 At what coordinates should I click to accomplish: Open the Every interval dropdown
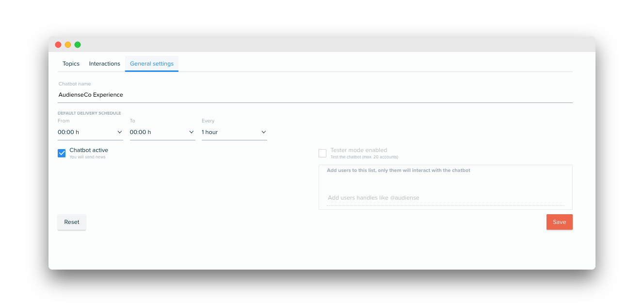point(234,132)
